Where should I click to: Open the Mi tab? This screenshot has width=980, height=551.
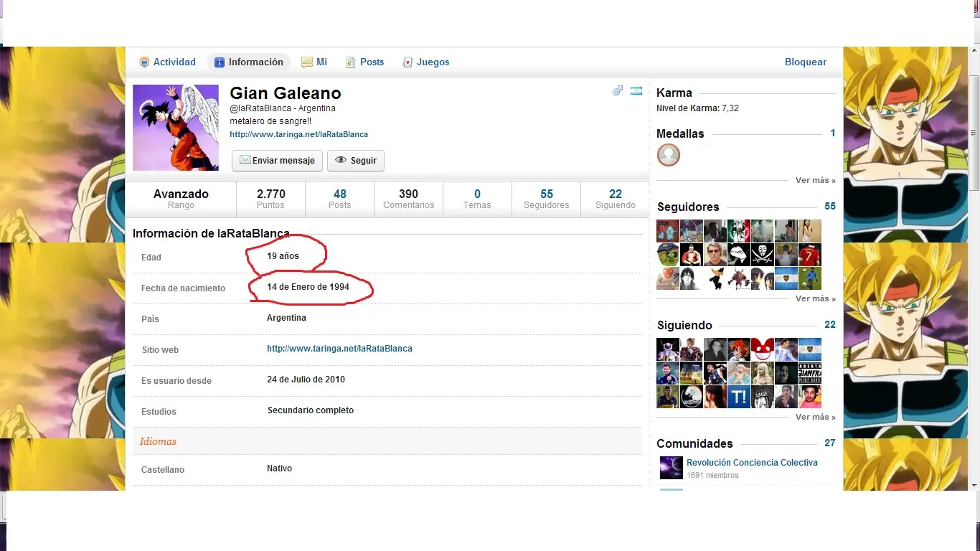[314, 62]
